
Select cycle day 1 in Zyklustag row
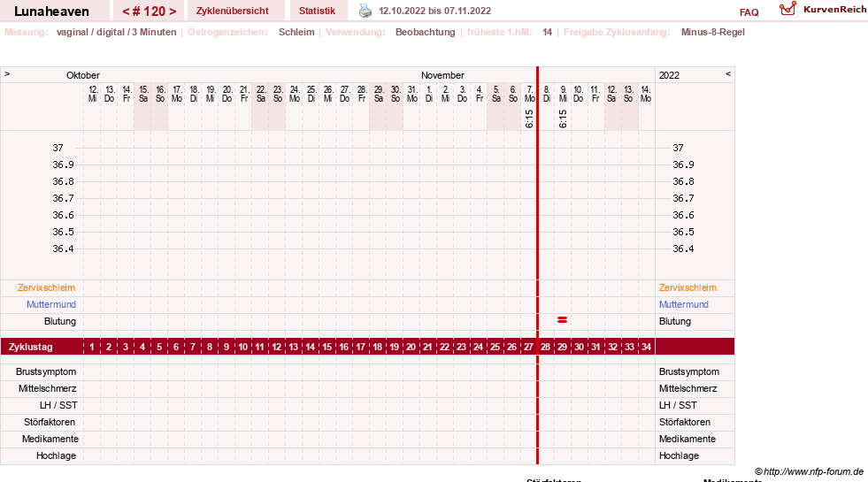[92, 347]
